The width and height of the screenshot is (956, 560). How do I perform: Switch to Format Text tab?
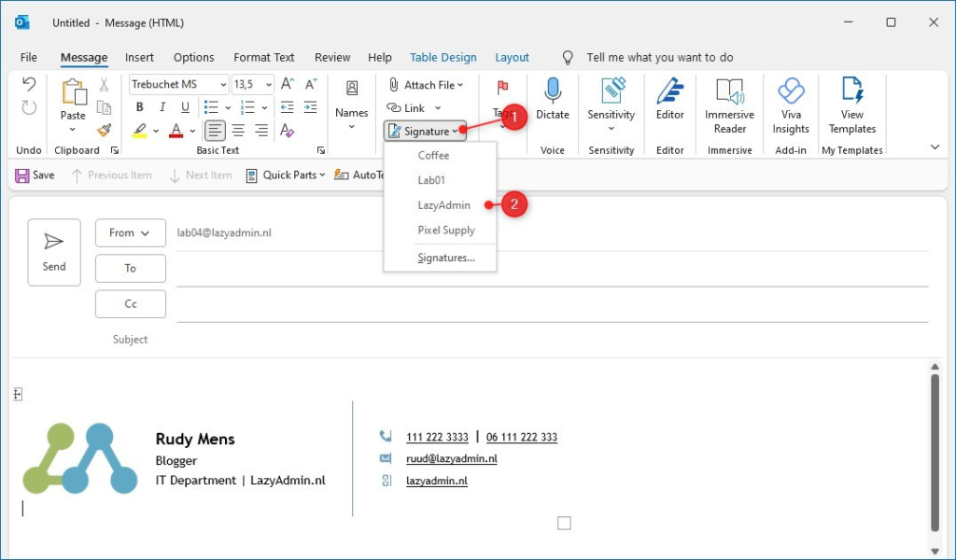[264, 57]
